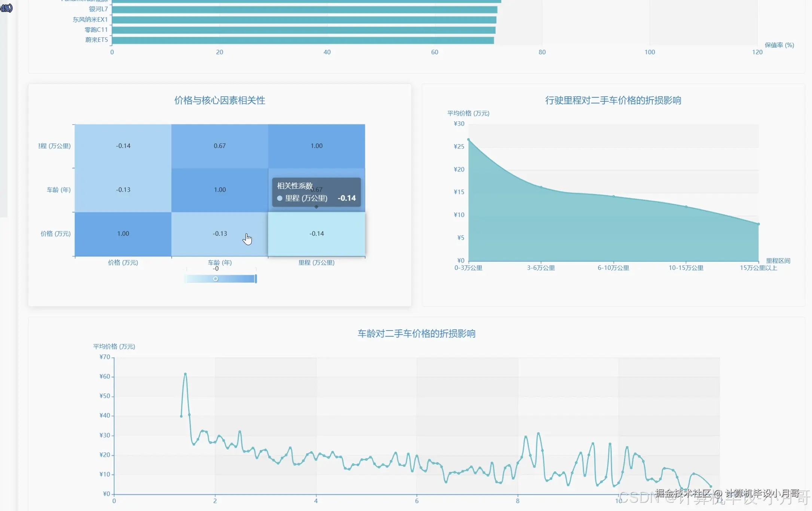Click the 1.00 cell in 价格 (万元) row
Viewport: 812px width, 511px height.
pyautogui.click(x=123, y=234)
